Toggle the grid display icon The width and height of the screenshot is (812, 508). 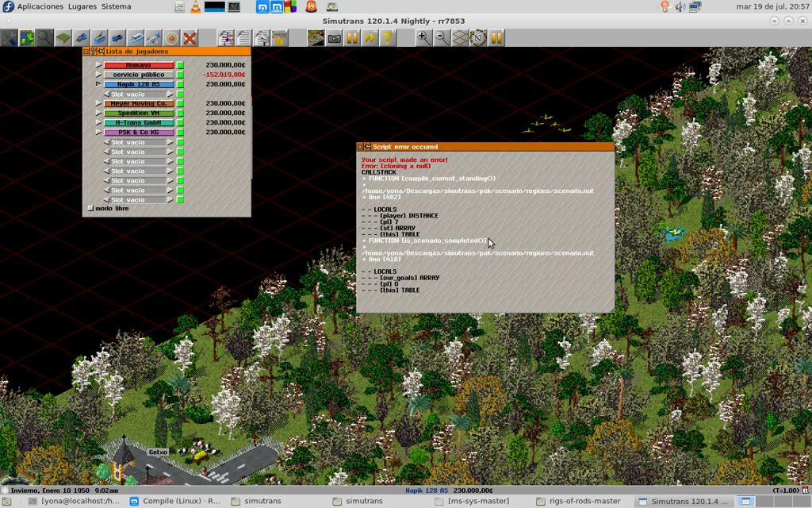pos(461,38)
